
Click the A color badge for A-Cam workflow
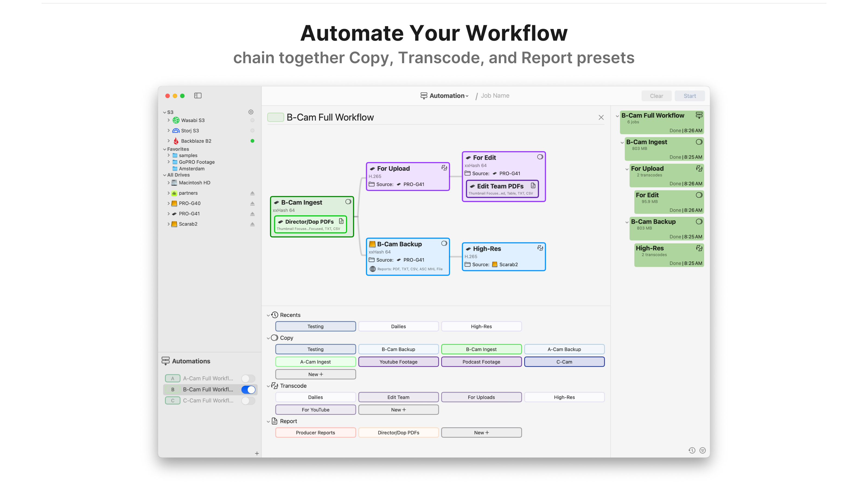click(x=173, y=378)
